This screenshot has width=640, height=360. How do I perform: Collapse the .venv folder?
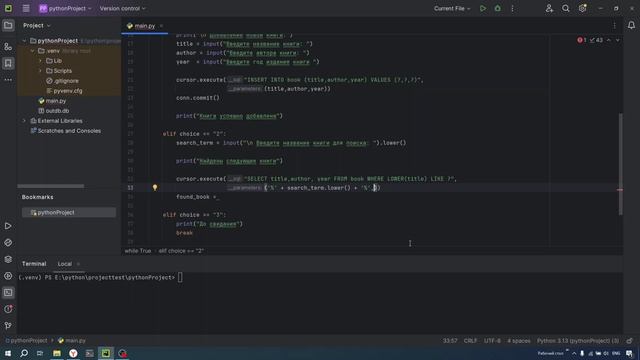pos(32,51)
